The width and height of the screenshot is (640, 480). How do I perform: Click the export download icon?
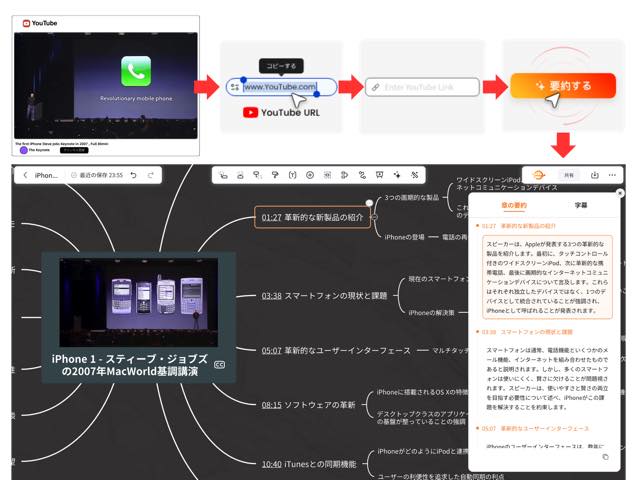(x=594, y=175)
